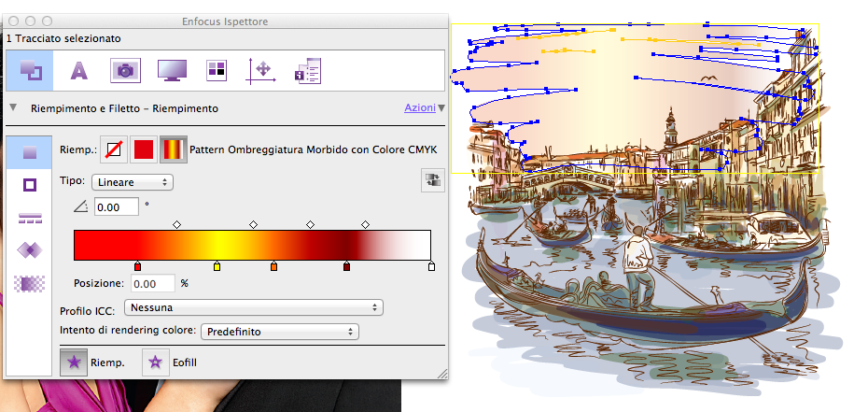Set fill to none

coord(113,149)
